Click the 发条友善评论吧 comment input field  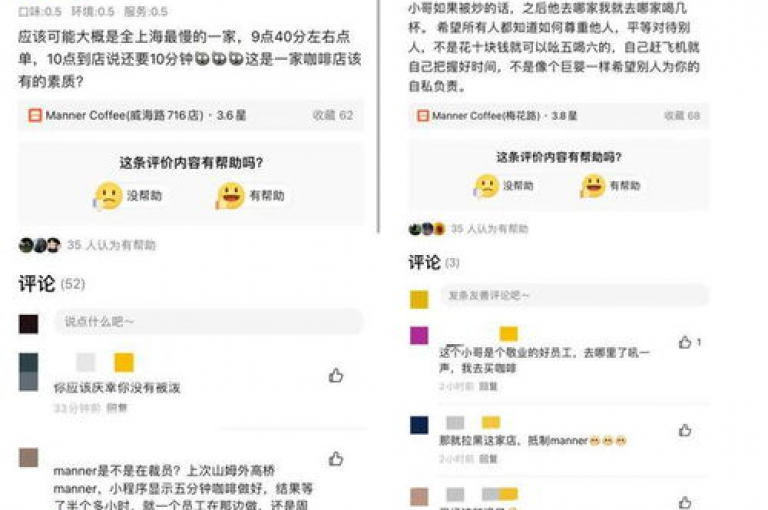tap(574, 295)
